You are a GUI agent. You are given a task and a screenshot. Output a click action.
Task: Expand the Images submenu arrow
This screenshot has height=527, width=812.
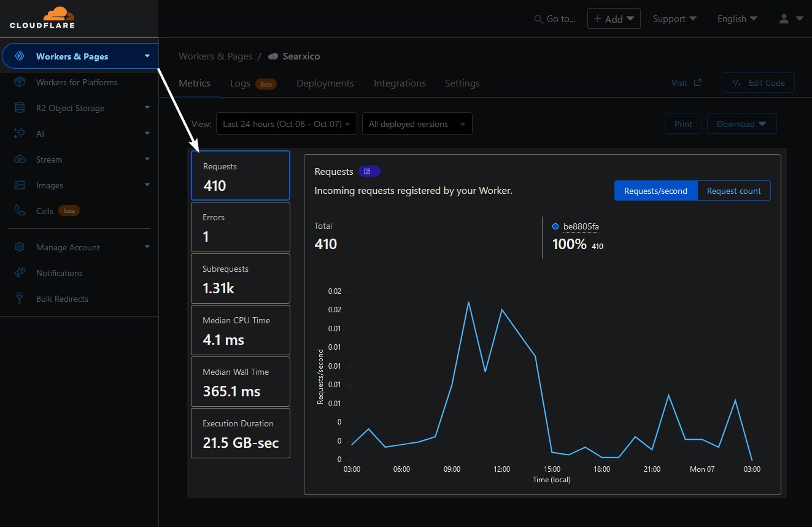click(x=147, y=185)
